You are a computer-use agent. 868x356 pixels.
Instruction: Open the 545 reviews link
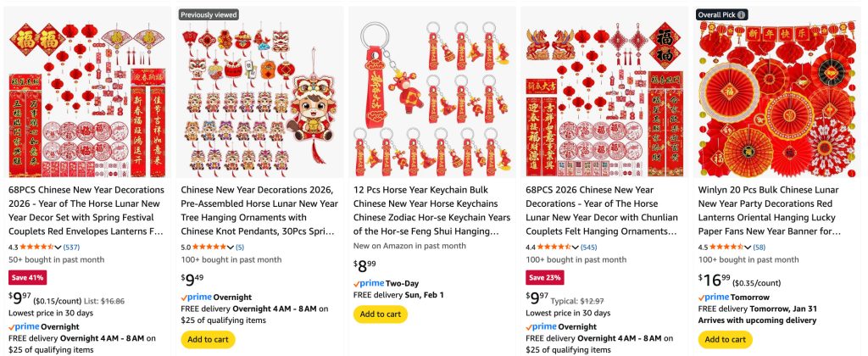589,247
